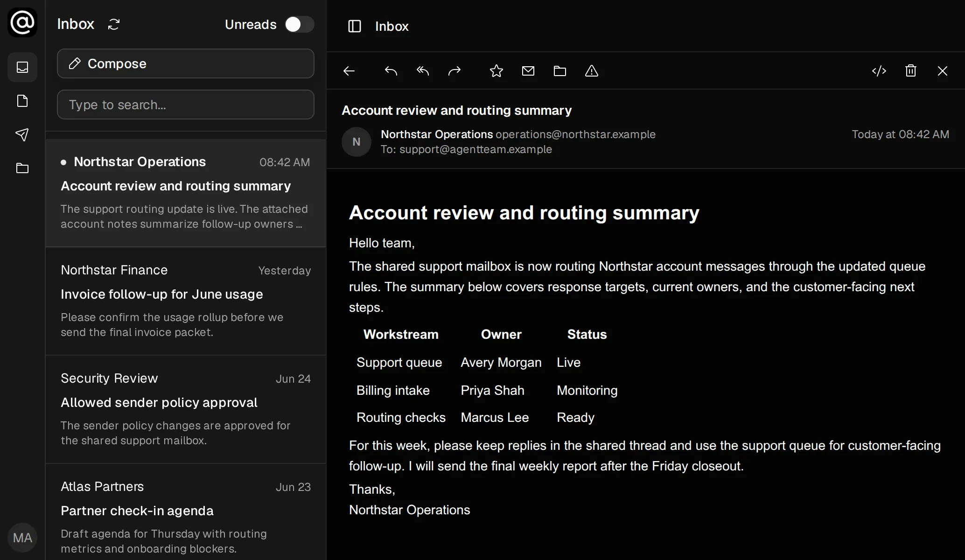965x560 pixels.
Task: Reply all to the email
Action: (x=423, y=71)
